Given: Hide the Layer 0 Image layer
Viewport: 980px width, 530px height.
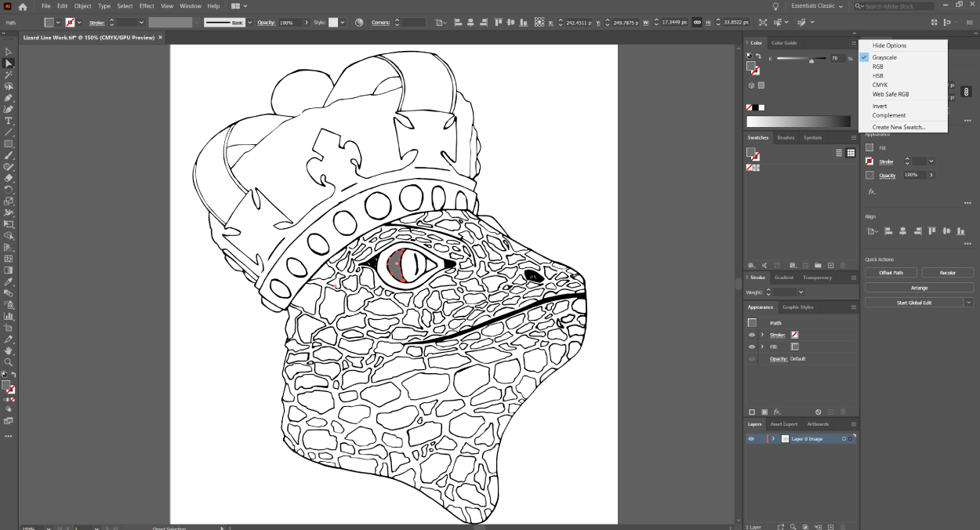Looking at the screenshot, I should pos(751,439).
